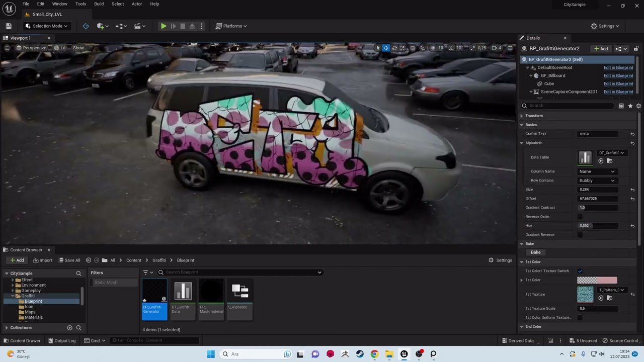Open DT_Grafitti data table asset dropdown

[611, 153]
